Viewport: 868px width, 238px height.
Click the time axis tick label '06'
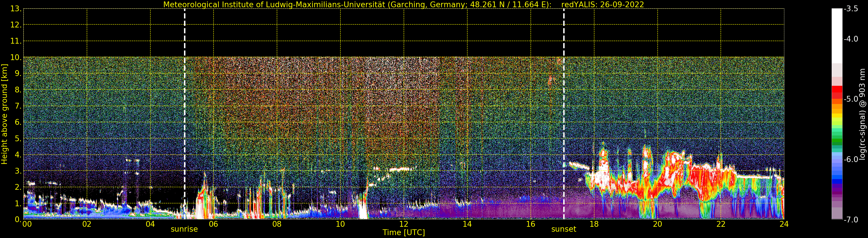click(214, 224)
